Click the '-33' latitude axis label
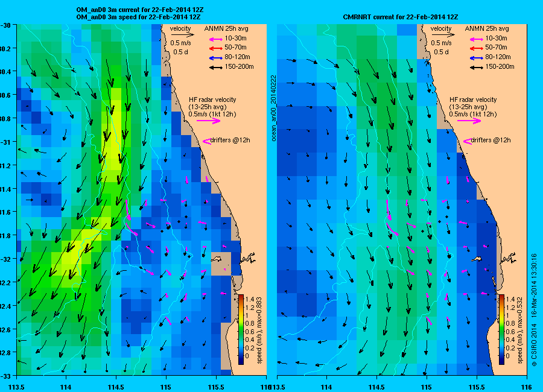 (5, 376)
